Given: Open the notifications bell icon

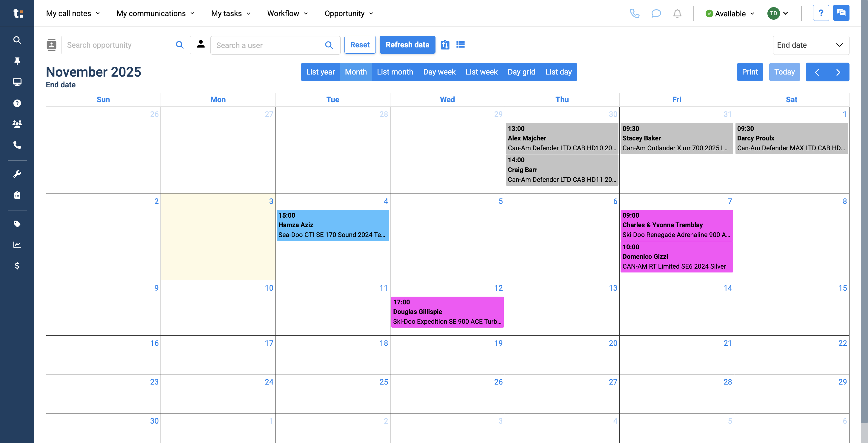Looking at the screenshot, I should point(677,13).
